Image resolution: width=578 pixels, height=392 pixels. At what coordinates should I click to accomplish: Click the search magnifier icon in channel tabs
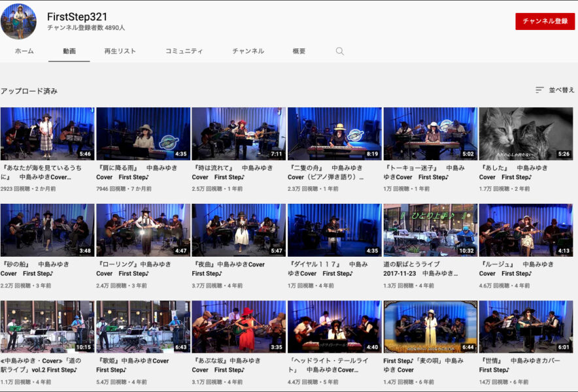(x=340, y=51)
